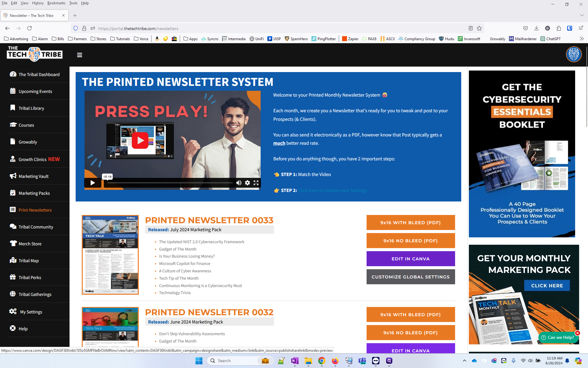This screenshot has height=368, width=588.
Task: Click the Tribal Library bookmark icon
Action: 13,108
